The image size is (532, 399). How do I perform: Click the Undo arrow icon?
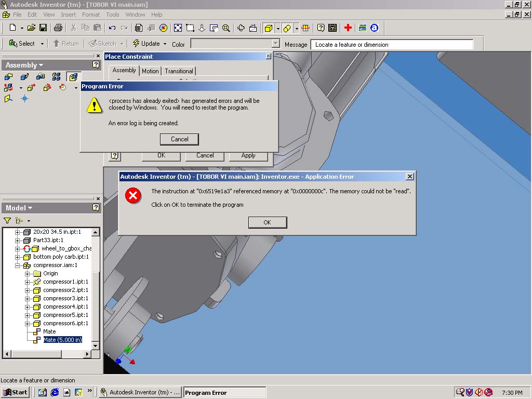[x=112, y=28]
